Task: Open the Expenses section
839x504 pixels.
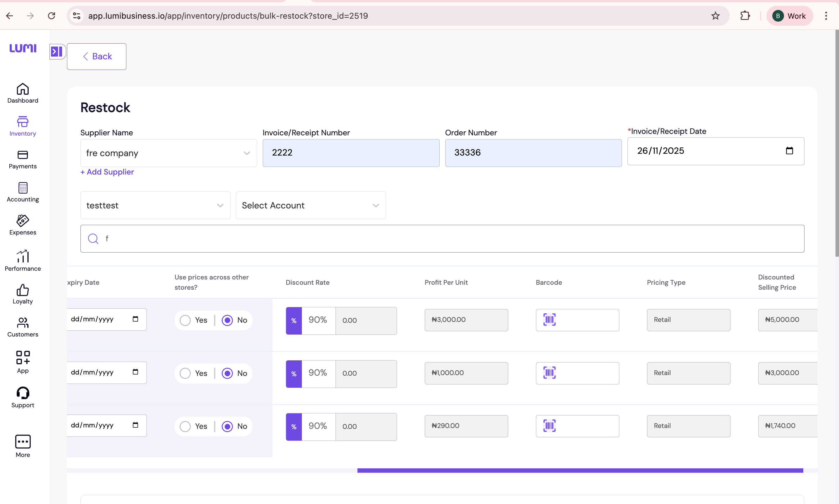Action: click(x=23, y=225)
